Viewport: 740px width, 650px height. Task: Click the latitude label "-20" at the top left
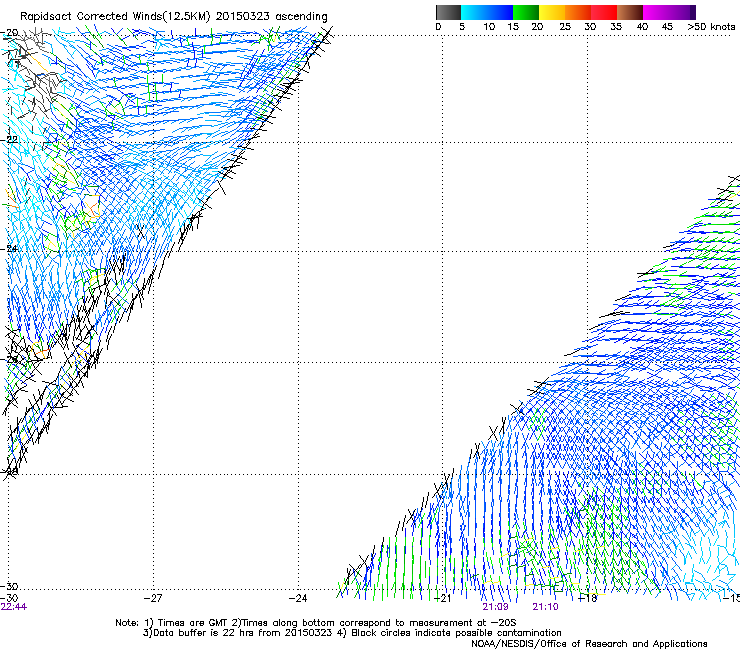coord(9,33)
